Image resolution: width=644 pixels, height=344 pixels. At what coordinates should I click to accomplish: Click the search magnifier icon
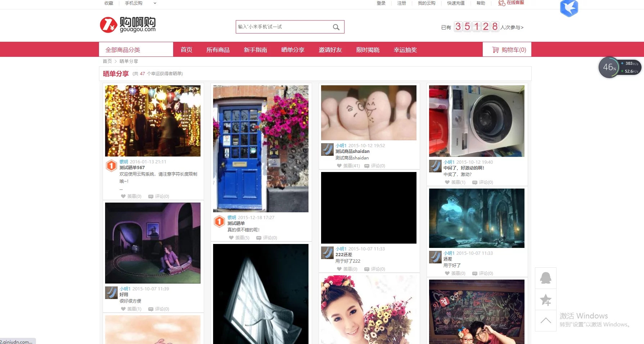click(x=336, y=27)
